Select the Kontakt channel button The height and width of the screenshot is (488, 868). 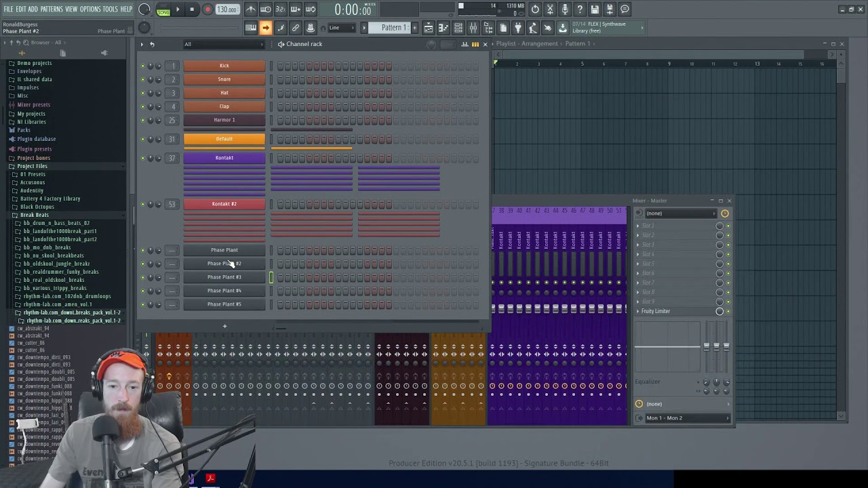tap(224, 158)
